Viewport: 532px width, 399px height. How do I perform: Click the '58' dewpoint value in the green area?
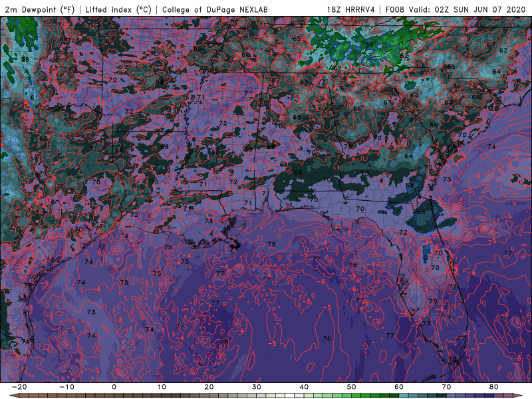(369, 45)
